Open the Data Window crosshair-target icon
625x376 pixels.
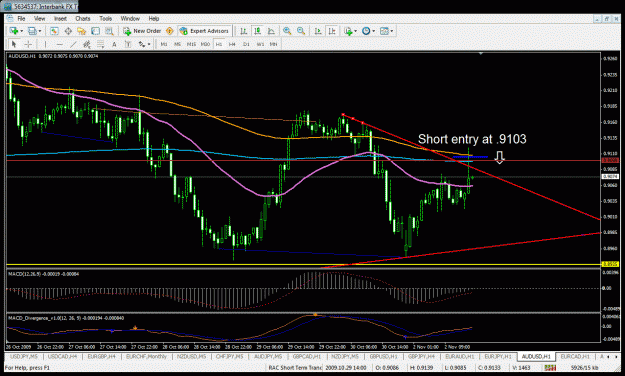68,31
